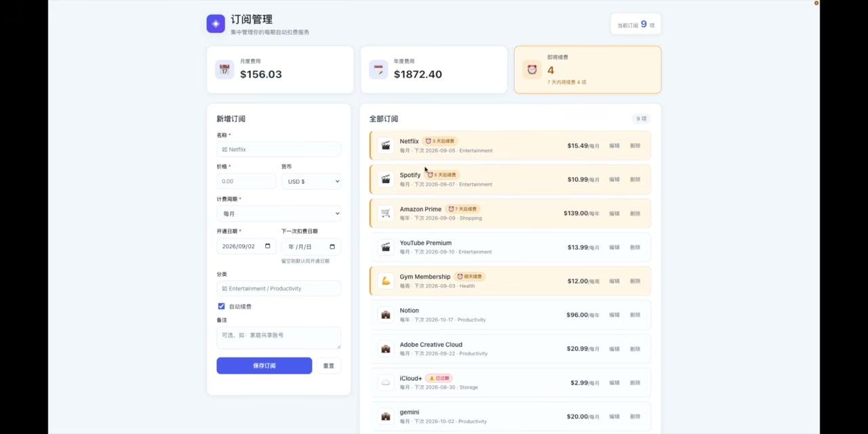868x434 pixels.
Task: Click the 9-items count pill beside the list heading
Action: 642,119
